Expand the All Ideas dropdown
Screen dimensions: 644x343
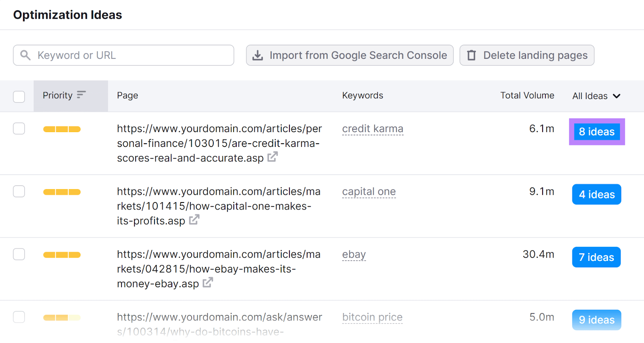click(596, 96)
